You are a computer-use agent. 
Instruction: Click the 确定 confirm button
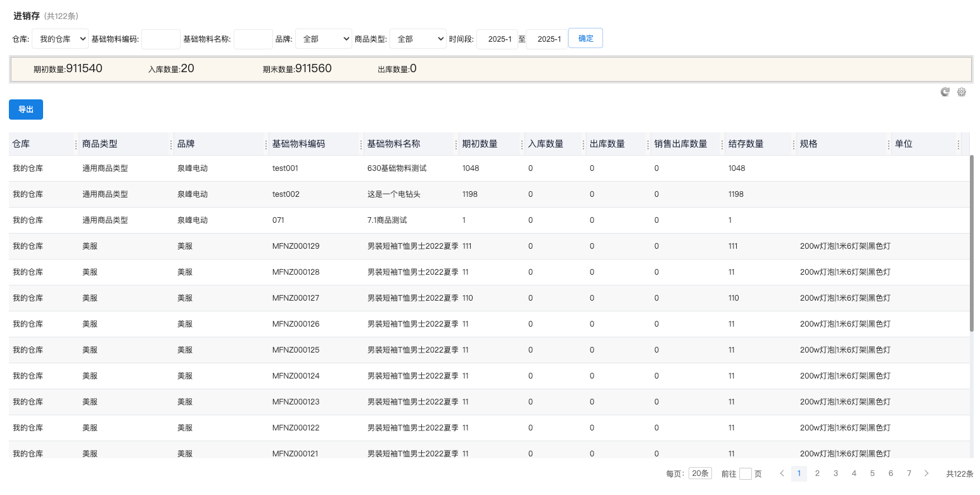(x=585, y=39)
